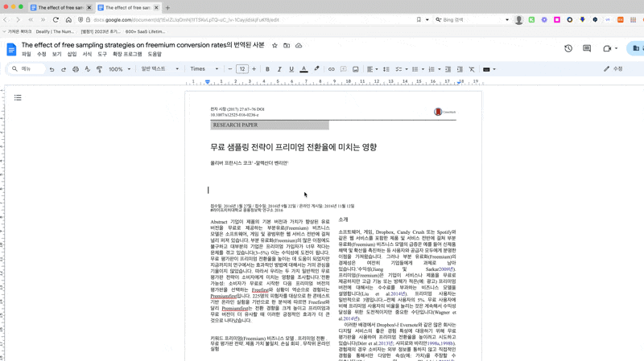Viewport: 644px width, 361px height.
Task: Open the 수정 menu
Action: pyautogui.click(x=42, y=54)
